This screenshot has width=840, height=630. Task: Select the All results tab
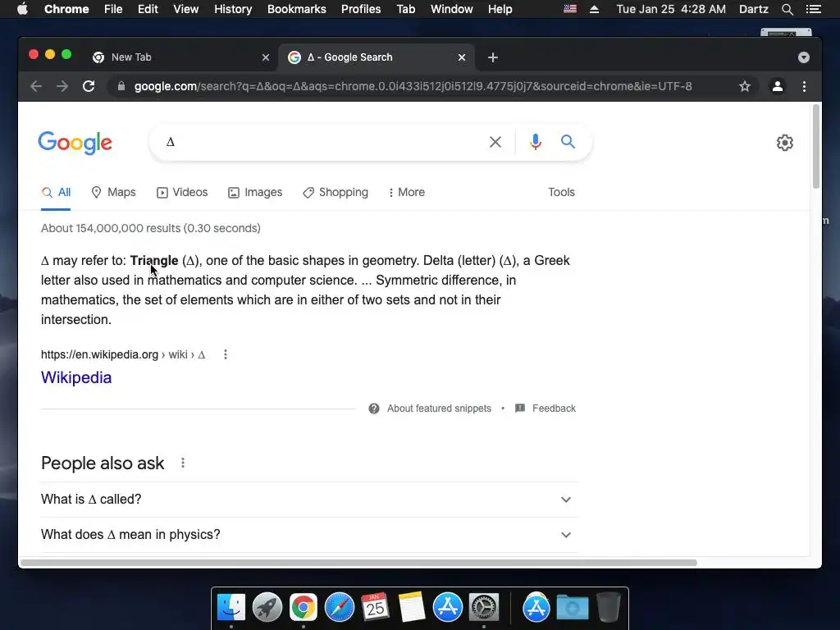(x=57, y=192)
